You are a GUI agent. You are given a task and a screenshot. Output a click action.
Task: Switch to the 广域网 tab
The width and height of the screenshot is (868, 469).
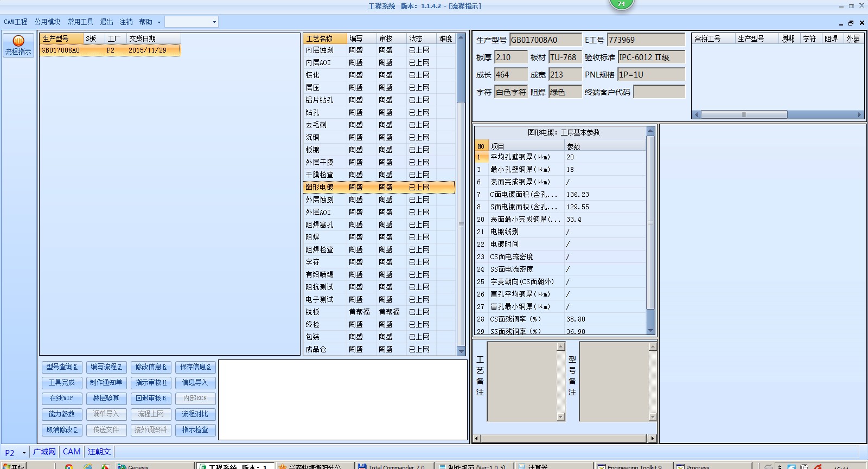(44, 452)
